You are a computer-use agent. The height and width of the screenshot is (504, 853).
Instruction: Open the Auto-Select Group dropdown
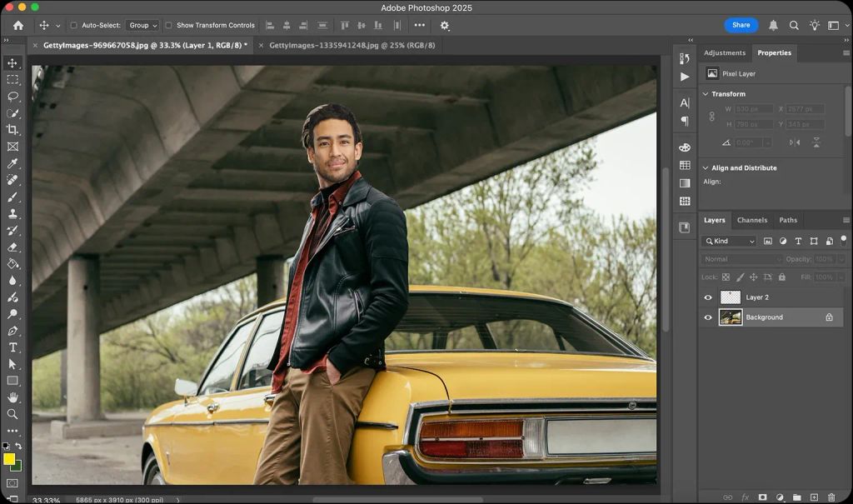[142, 25]
